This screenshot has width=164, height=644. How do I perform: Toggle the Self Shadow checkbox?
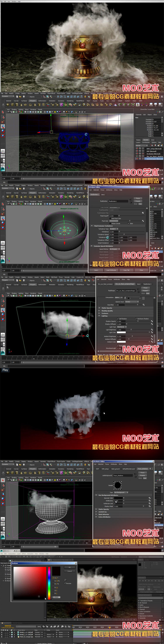[118, 318]
